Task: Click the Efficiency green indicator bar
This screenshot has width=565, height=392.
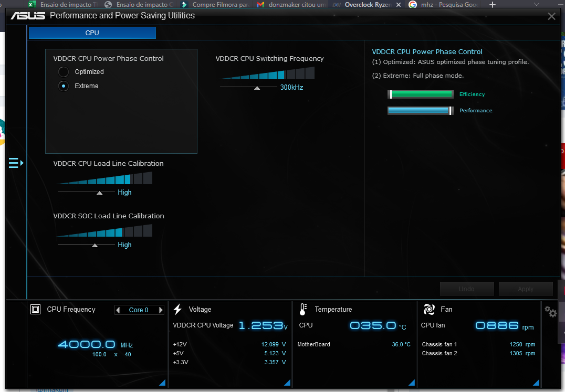Action: 420,94
